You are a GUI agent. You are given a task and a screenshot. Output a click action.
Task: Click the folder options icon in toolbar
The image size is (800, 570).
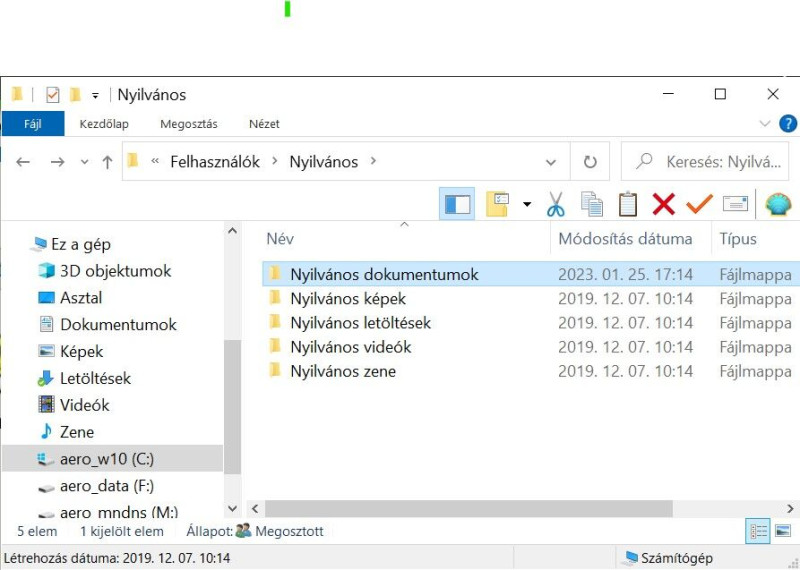pyautogui.click(x=497, y=204)
